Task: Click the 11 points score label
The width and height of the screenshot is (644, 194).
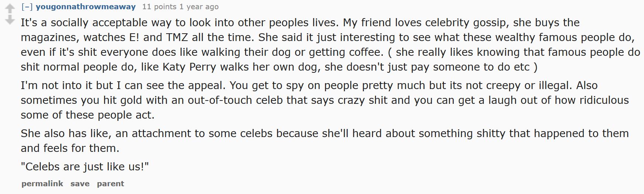Action: pyautogui.click(x=154, y=7)
